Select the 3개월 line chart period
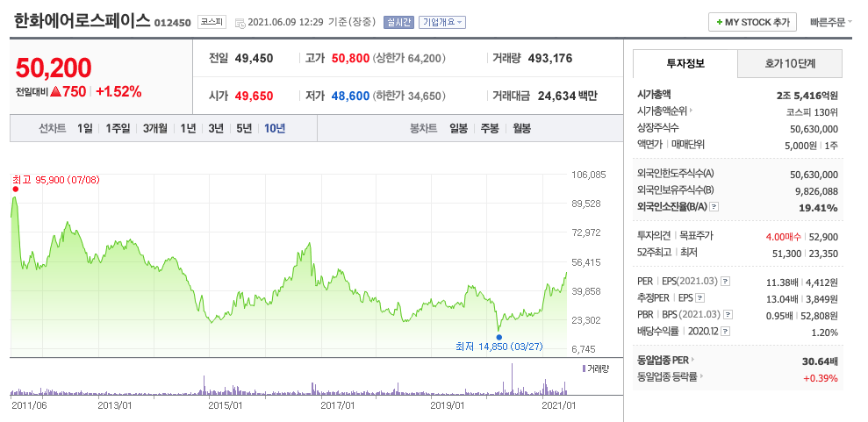Image resolution: width=868 pixels, height=422 pixels. [155, 128]
